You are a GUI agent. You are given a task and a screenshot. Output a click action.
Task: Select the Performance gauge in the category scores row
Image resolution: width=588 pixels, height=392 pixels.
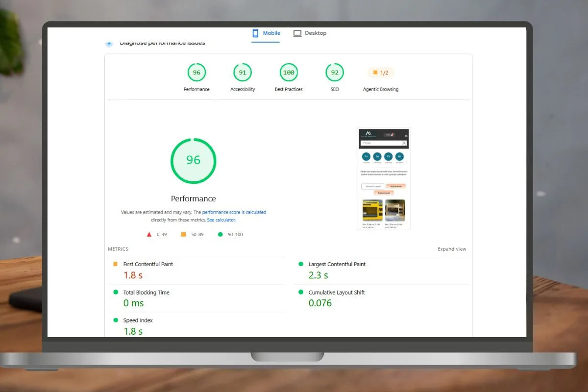tap(196, 77)
